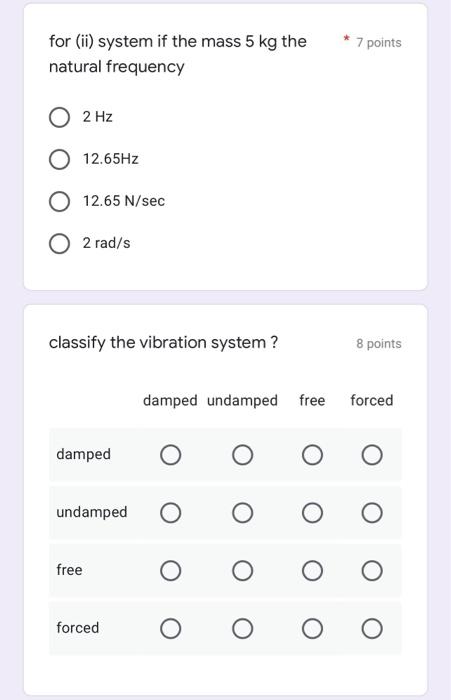The width and height of the screenshot is (451, 700).
Task: Set damped row to forced column
Action: 372,455
